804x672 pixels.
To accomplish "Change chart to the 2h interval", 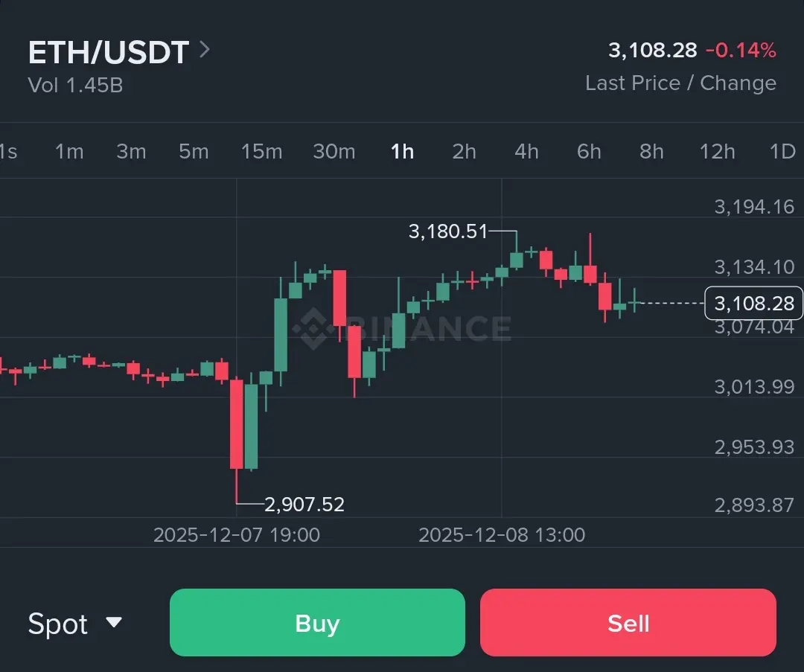I will pos(464,152).
